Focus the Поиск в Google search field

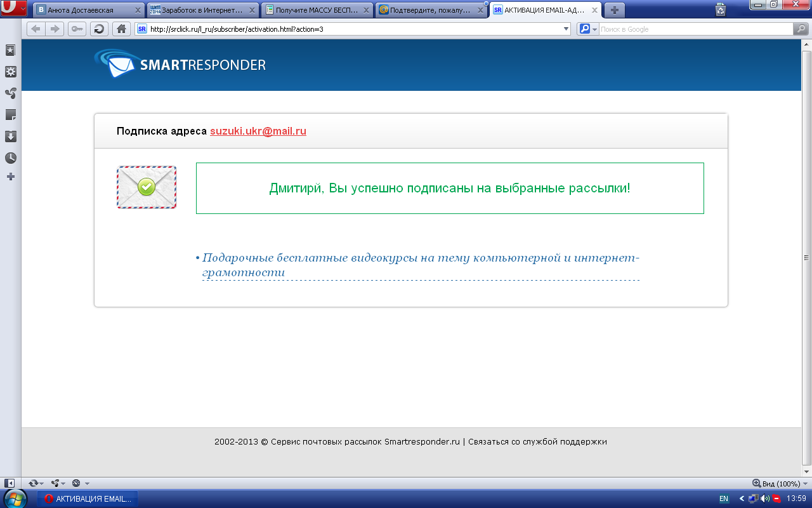click(x=696, y=29)
